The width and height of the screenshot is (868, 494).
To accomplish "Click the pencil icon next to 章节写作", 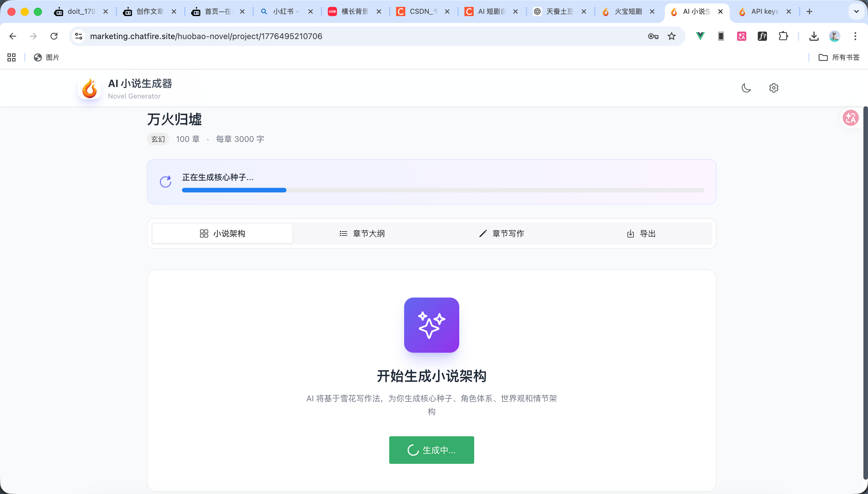I will (483, 234).
